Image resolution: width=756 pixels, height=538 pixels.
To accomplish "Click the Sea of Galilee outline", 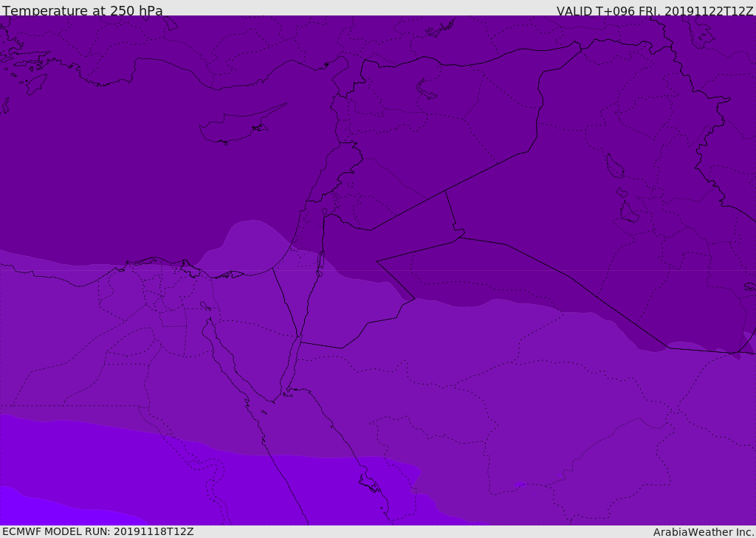I will tap(324, 212).
